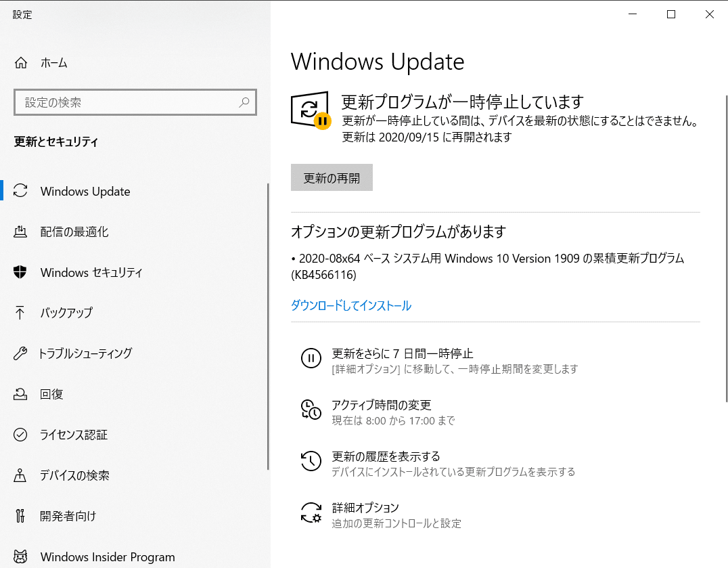Image resolution: width=728 pixels, height=568 pixels.
Task: Click the KB4566116 optional update text
Action: click(488, 267)
